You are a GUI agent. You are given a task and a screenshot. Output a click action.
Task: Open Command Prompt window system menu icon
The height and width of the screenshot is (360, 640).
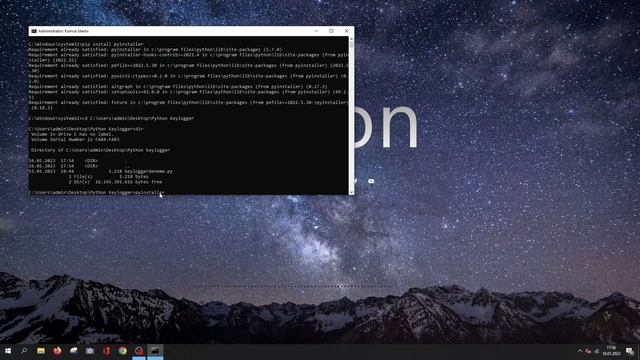pyautogui.click(x=34, y=31)
